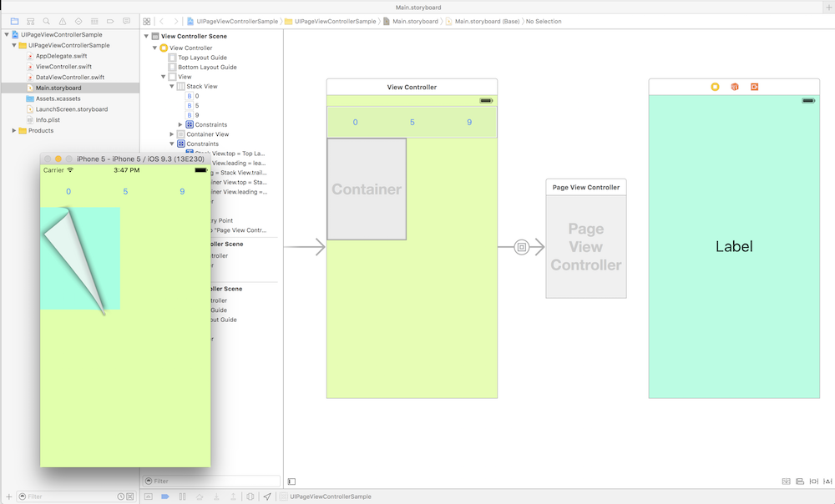Collapse the View Controller Scene outline
835x504 pixels.
[x=146, y=36]
